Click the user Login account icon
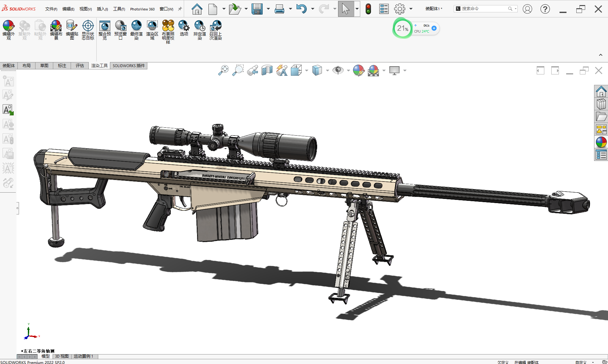This screenshot has width=608, height=364. pyautogui.click(x=527, y=9)
